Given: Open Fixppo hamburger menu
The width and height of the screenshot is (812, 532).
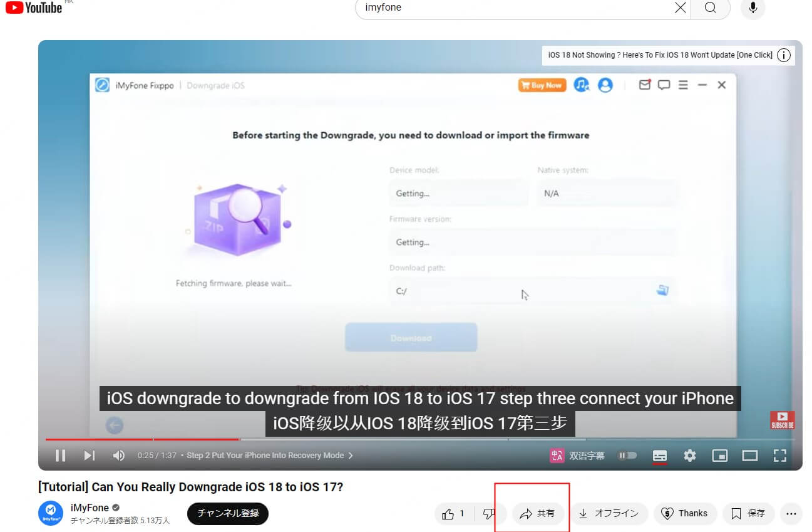Looking at the screenshot, I should tap(683, 85).
